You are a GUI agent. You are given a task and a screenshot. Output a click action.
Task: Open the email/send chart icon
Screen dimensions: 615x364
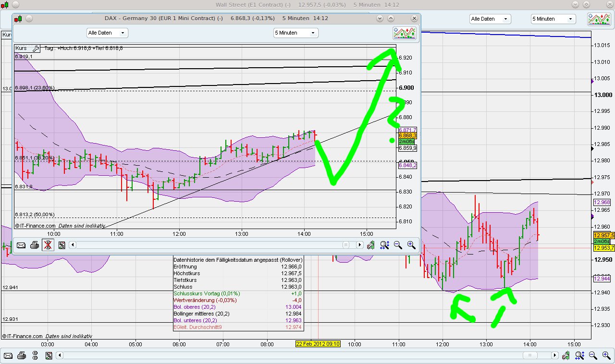(21, 245)
